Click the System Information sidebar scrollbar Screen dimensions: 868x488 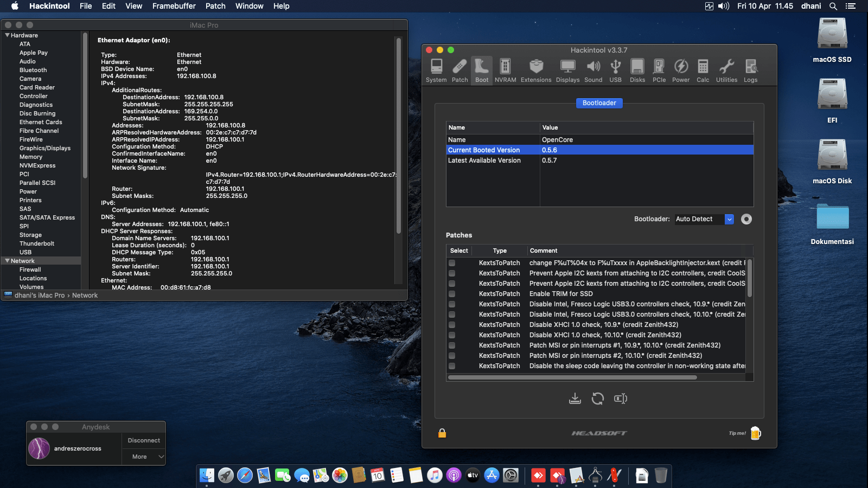pyautogui.click(x=85, y=105)
